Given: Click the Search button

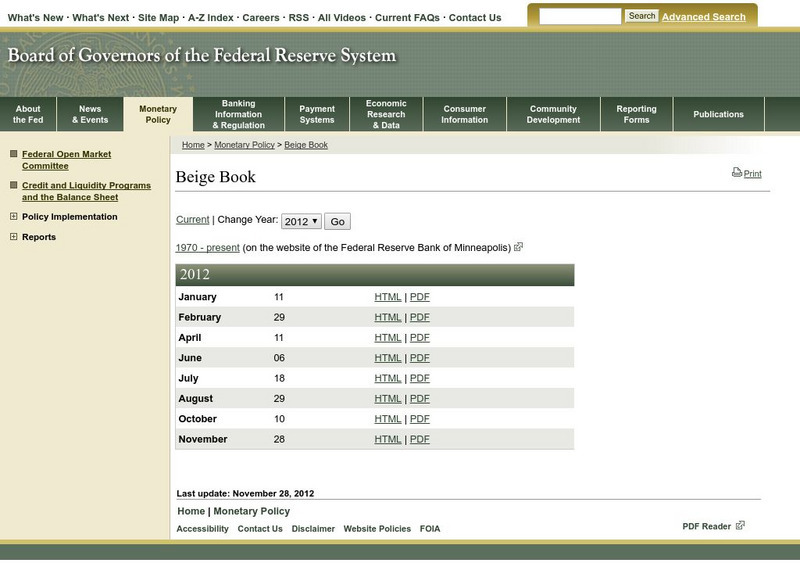Looking at the screenshot, I should [x=641, y=16].
